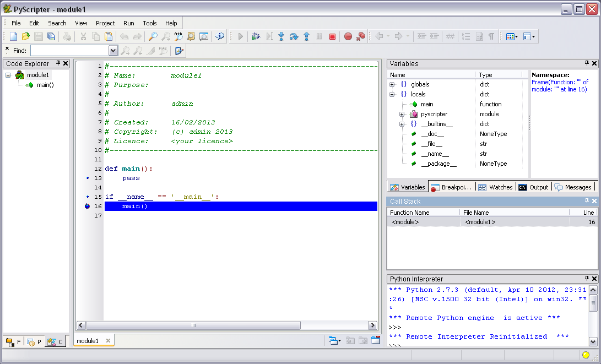Pin the Variables panel
Image resolution: width=601 pixels, height=364 pixels.
pos(587,63)
